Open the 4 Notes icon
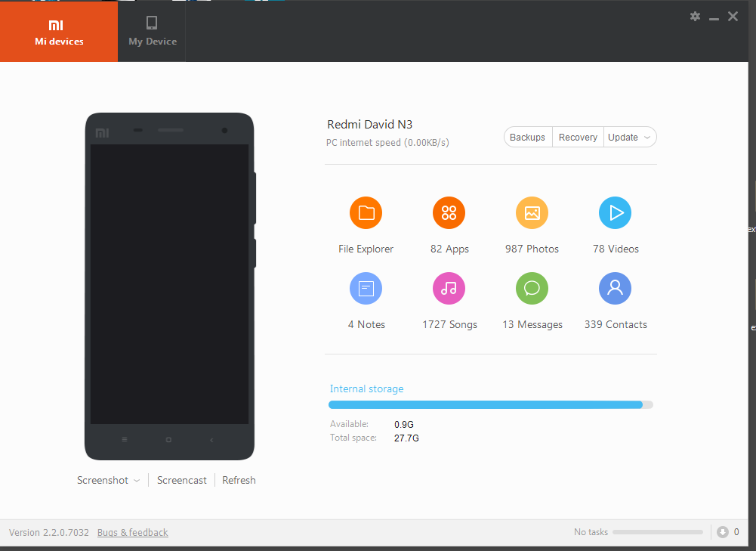756x551 pixels. (366, 289)
